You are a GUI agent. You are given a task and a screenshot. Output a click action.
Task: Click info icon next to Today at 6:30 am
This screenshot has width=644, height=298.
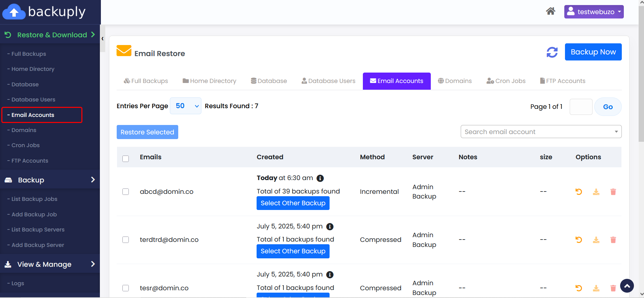pyautogui.click(x=320, y=178)
